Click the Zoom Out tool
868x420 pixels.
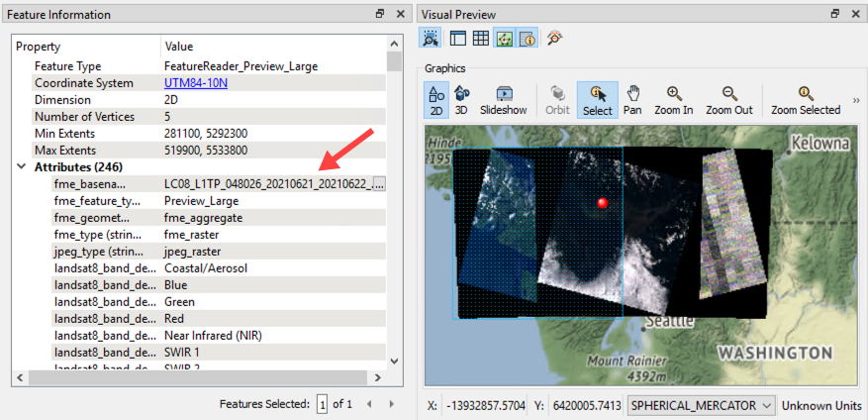pyautogui.click(x=729, y=100)
